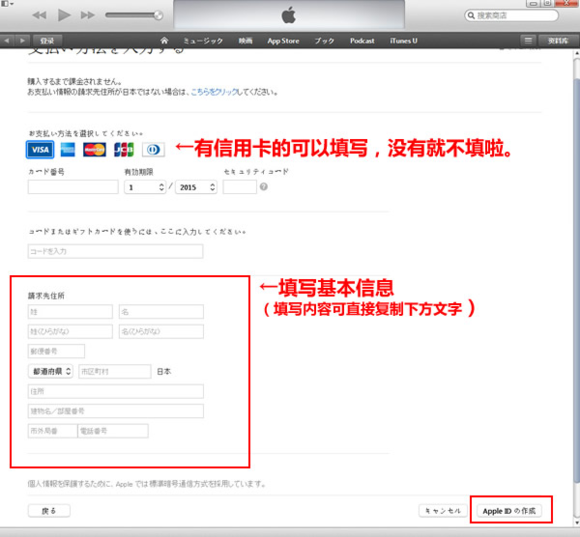Click the 登录 sign-in button
The height and width of the screenshot is (537, 580).
47,41
